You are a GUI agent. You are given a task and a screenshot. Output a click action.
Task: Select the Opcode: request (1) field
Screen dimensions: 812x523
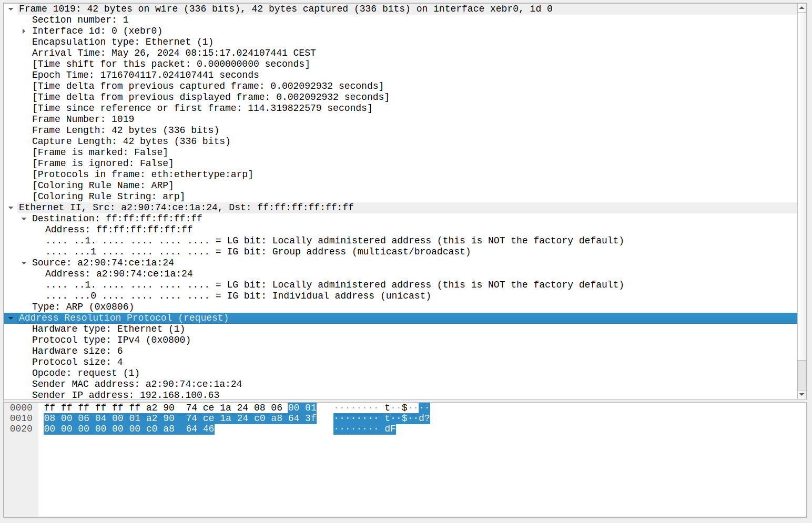click(x=86, y=373)
